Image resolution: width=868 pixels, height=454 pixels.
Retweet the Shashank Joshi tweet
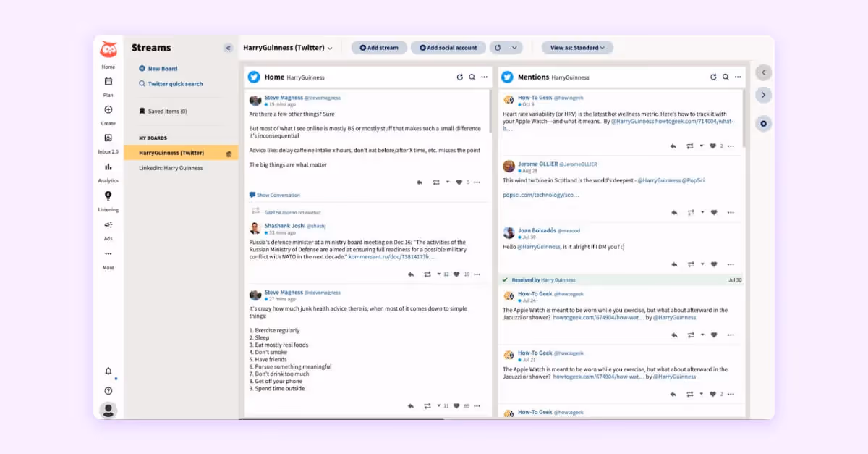tap(427, 274)
